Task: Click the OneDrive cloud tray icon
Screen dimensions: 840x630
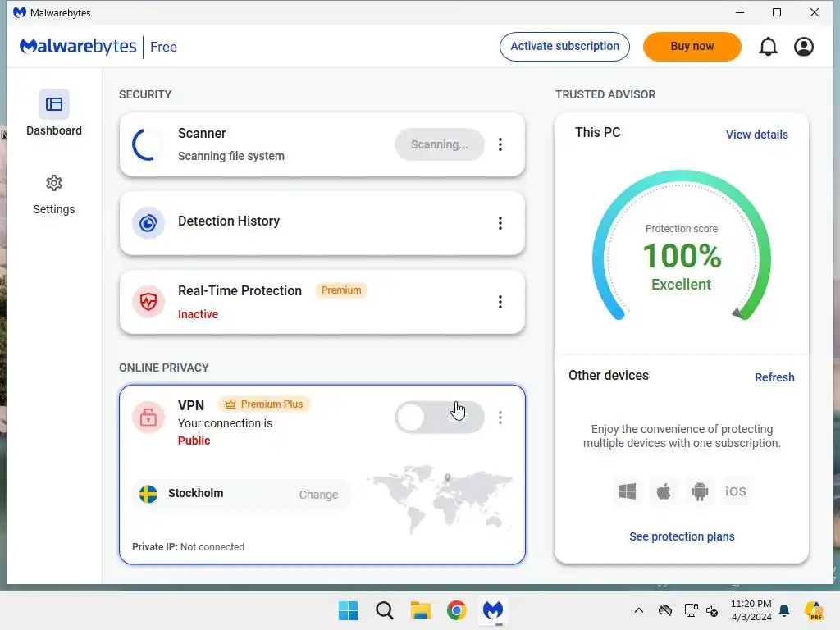Action: coord(664,610)
